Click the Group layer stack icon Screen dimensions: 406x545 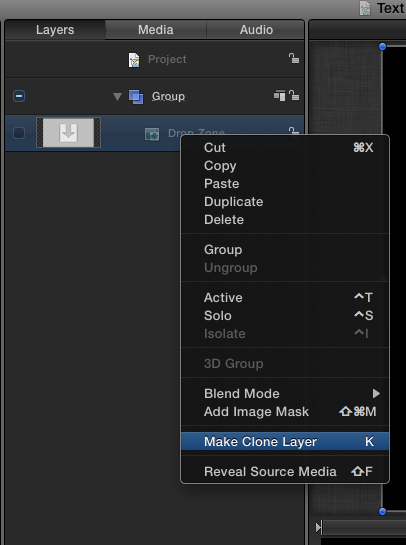pos(136,97)
